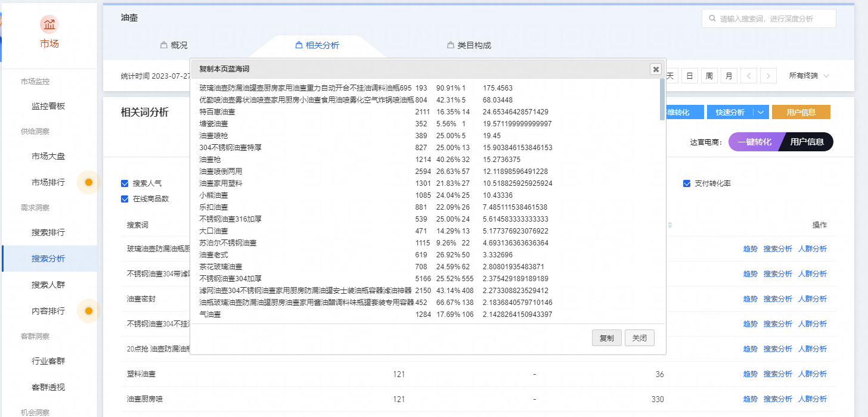The image size is (868, 417).
Task: Click the orange dot beside 内容排行
Action: point(89,311)
